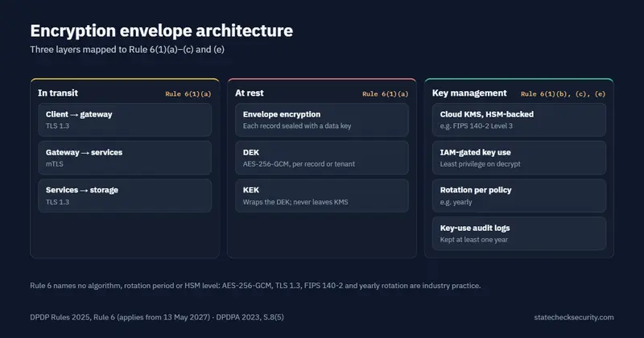Select the 'Three layers mapped to Rule 6(1)(a)–(c) and (e)' subtitle

(127, 50)
